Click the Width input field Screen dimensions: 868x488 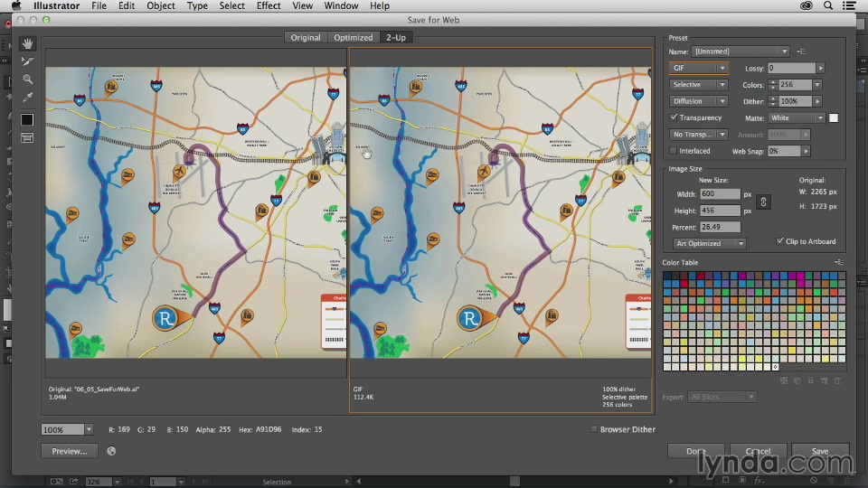[720, 193]
